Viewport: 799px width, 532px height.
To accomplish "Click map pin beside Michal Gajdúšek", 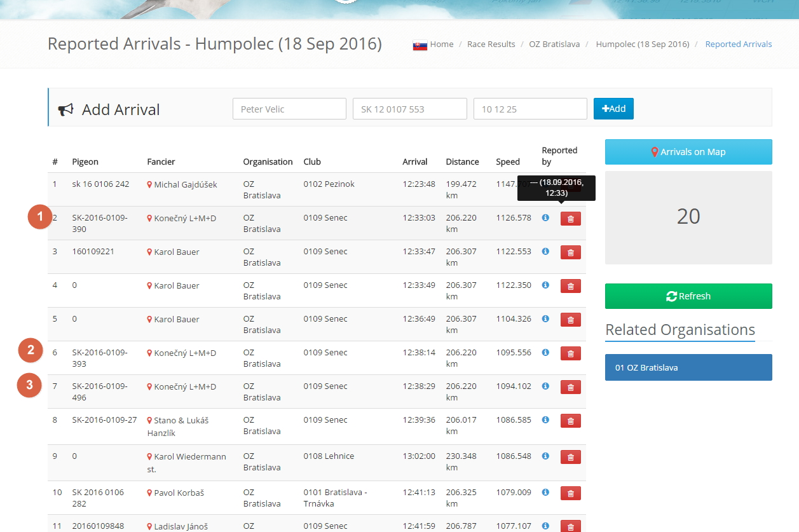I will pyautogui.click(x=150, y=185).
